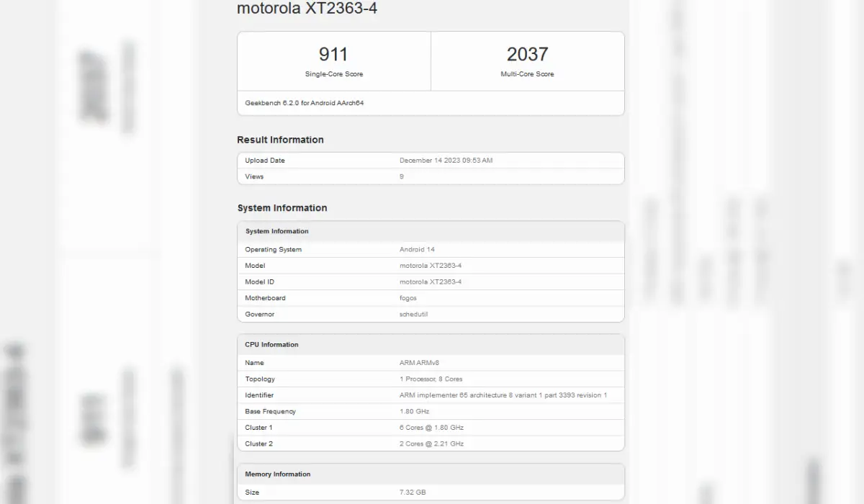Image resolution: width=864 pixels, height=504 pixels.
Task: Click the Topology value 1 Processor, 8 Cores
Action: point(431,379)
